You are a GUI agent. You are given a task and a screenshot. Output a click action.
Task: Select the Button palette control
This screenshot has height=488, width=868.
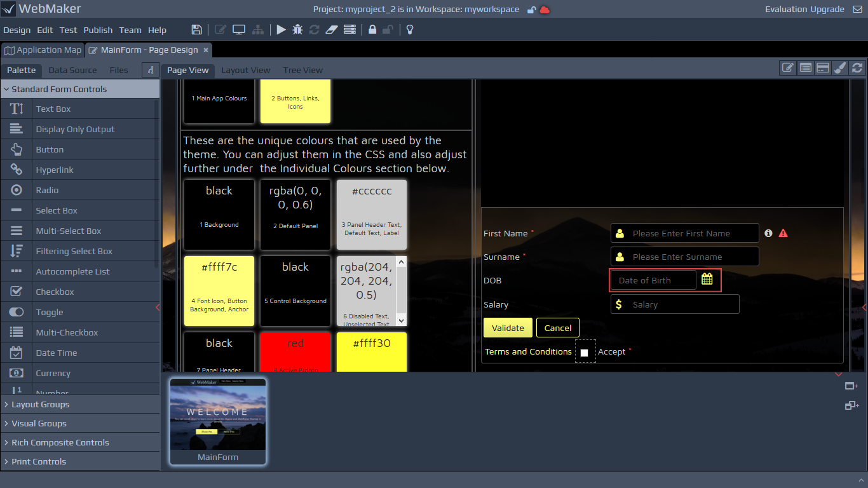pyautogui.click(x=80, y=149)
